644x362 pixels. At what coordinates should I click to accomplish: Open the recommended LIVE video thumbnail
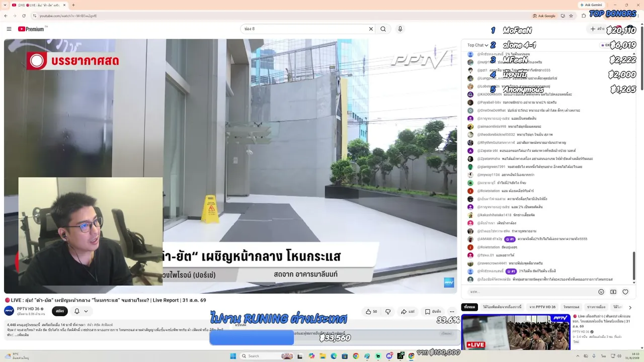click(516, 332)
